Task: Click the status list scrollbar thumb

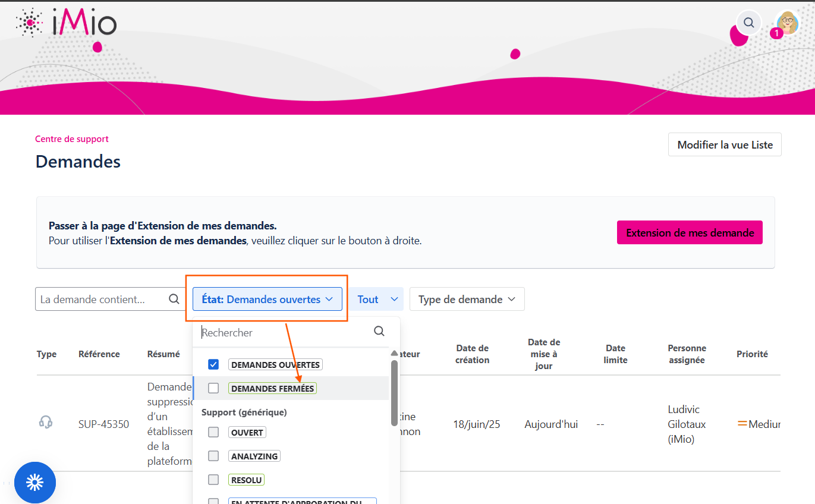Action: pyautogui.click(x=394, y=392)
